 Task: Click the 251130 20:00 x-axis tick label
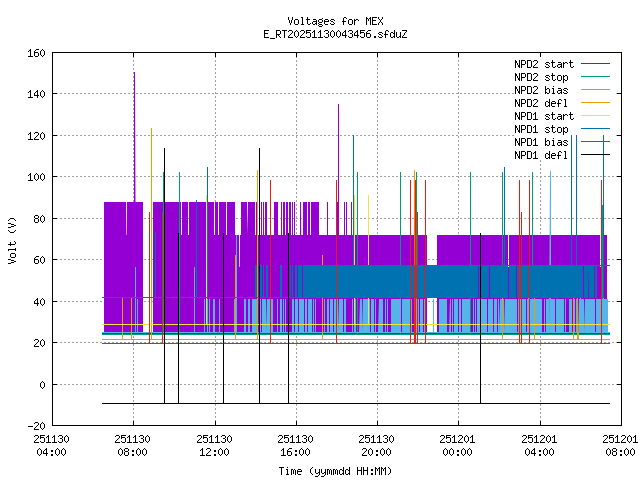[377, 445]
